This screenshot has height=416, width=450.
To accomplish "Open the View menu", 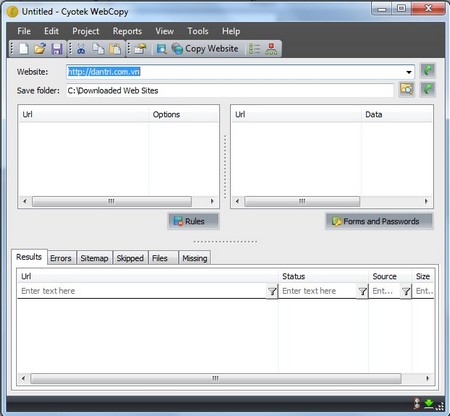I will coord(164,31).
